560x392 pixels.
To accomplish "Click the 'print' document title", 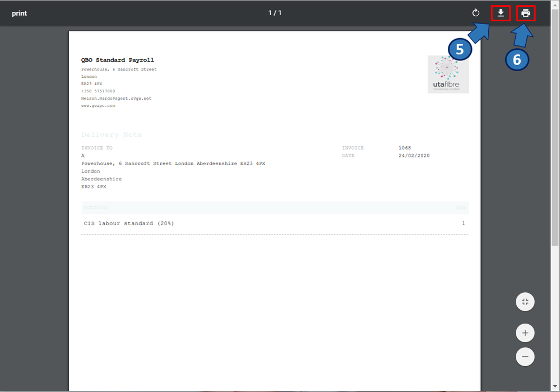I will pos(19,13).
